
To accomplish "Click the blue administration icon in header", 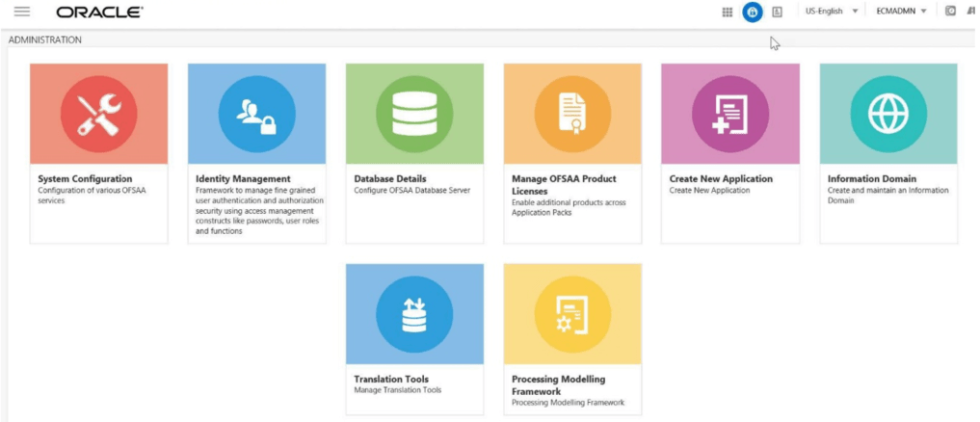I will click(753, 12).
